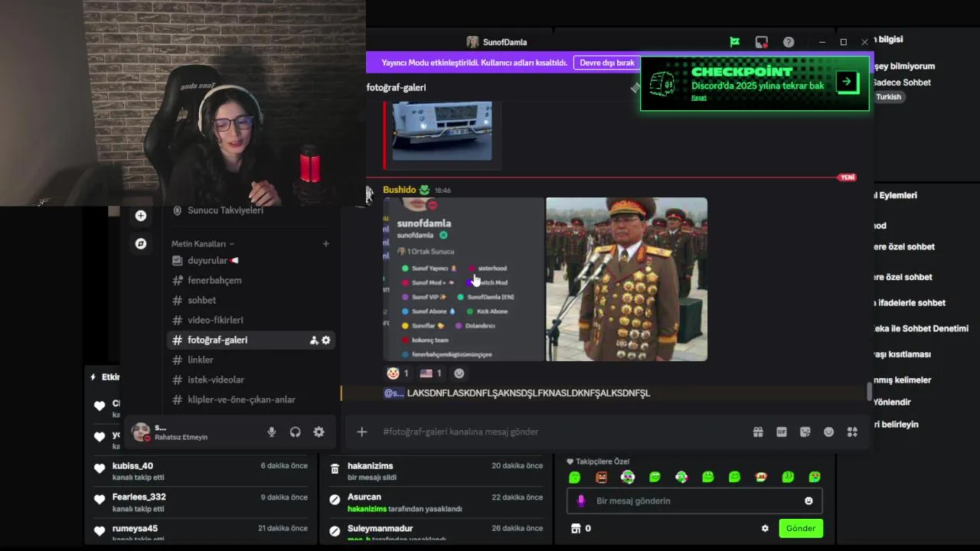This screenshot has height=551, width=980.
Task: Open the white bus image attachment
Action: click(x=442, y=132)
